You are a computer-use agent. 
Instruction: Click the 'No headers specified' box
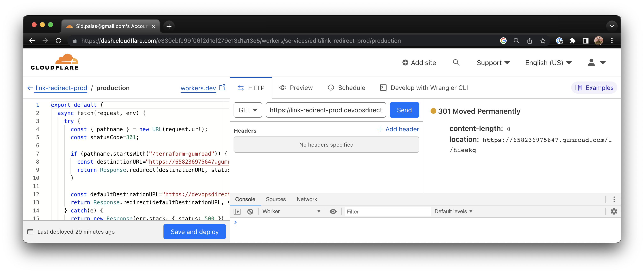coord(326,145)
